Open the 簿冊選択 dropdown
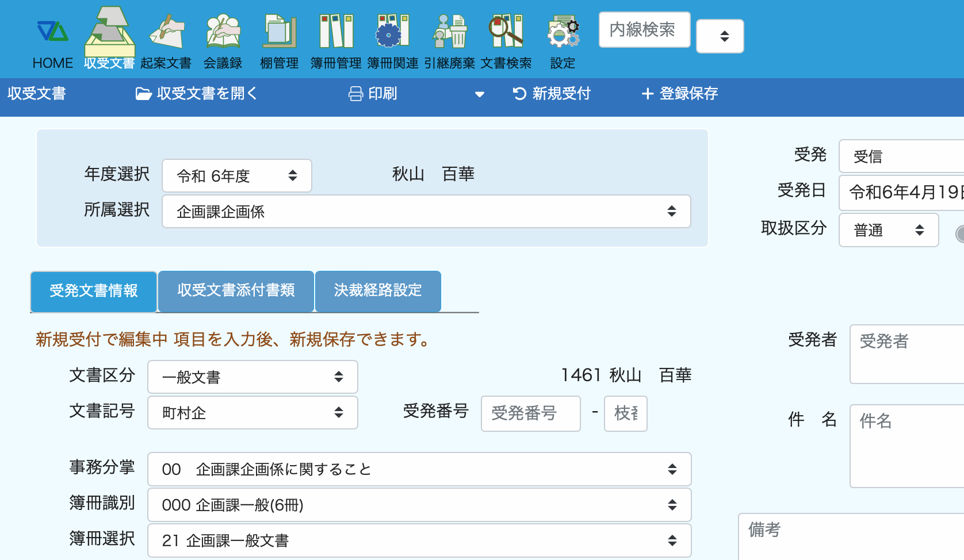 419,540
